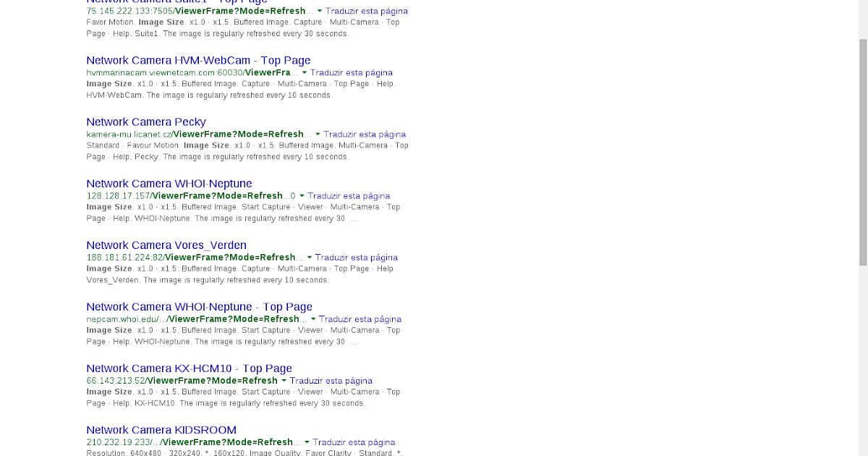Image resolution: width=868 pixels, height=456 pixels.
Task: Expand dropdown arrow beside kamera-mu.licanet.cz URL
Action: pyautogui.click(x=318, y=135)
